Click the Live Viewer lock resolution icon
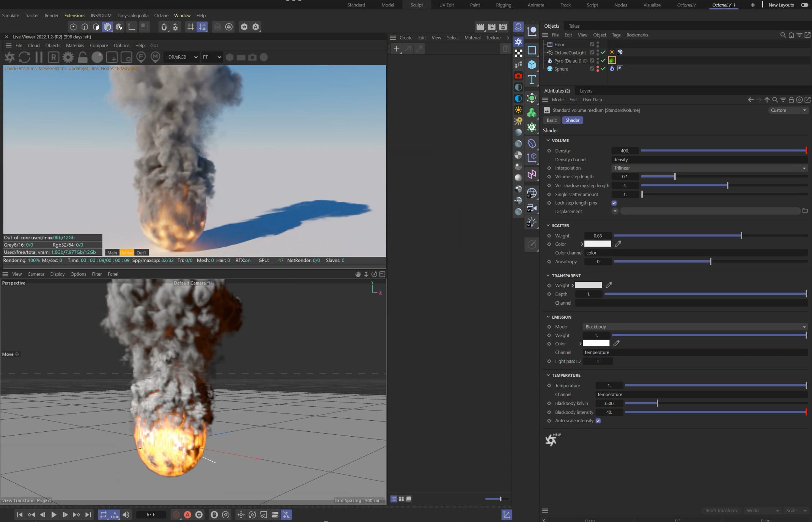 pyautogui.click(x=82, y=57)
